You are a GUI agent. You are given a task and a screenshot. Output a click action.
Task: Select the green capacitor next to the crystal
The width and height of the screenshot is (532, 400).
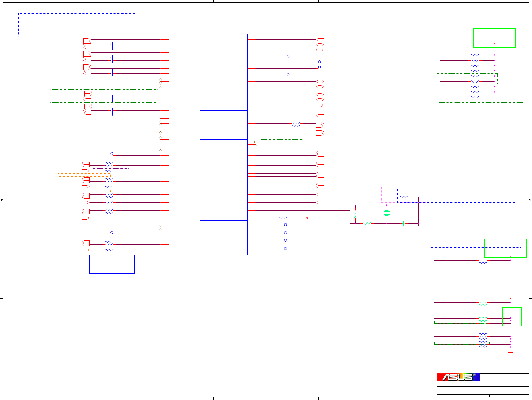click(x=404, y=223)
